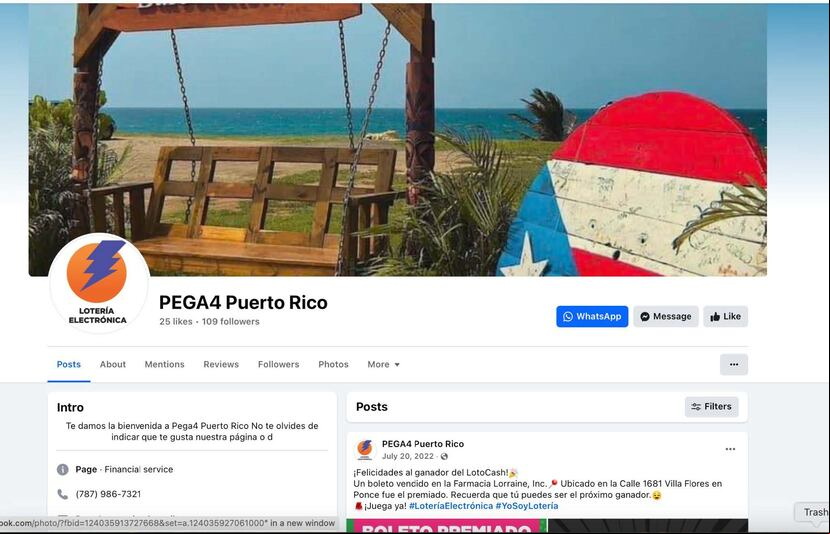Click the #YoSoyLotería hashtag link
Screen dimensions: 830x534
[x=527, y=506]
